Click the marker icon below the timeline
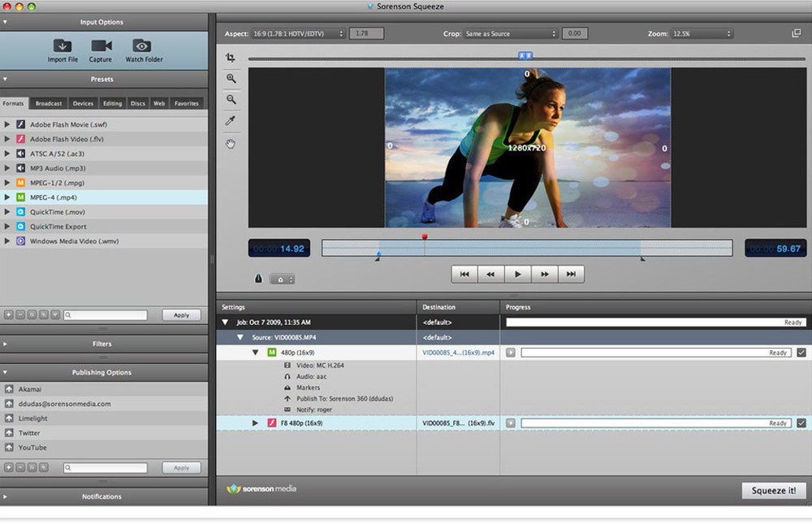Image resolution: width=812 pixels, height=524 pixels. click(258, 279)
